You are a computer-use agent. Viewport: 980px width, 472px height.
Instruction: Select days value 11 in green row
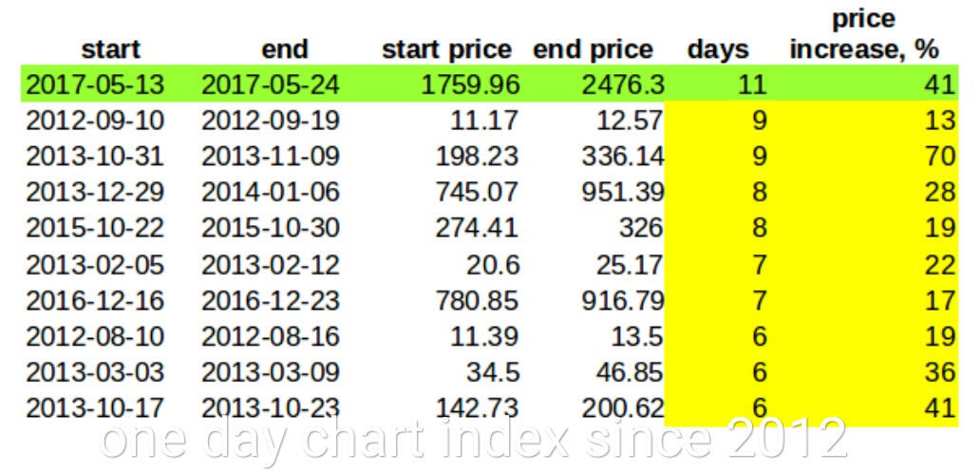(750, 85)
